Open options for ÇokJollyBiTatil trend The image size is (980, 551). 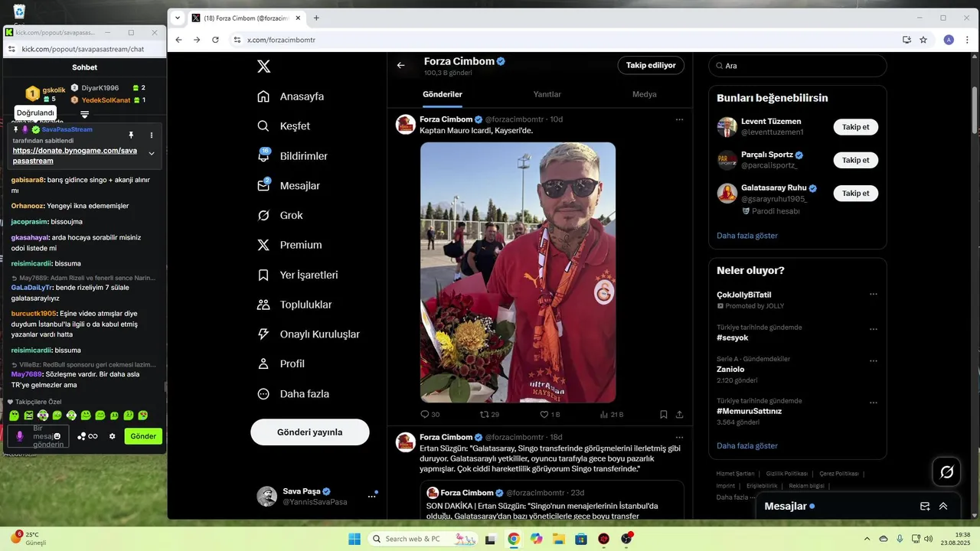click(873, 295)
